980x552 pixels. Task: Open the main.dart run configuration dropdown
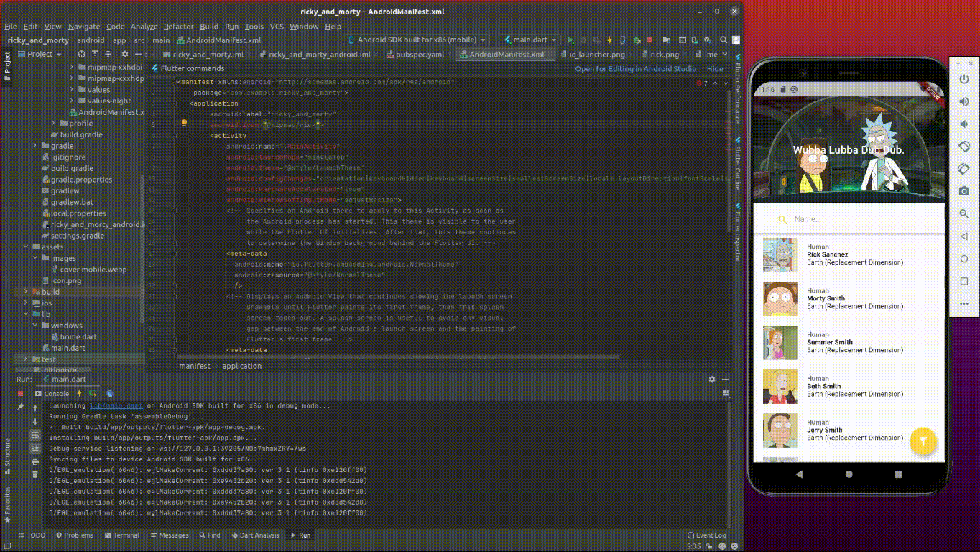tap(530, 40)
